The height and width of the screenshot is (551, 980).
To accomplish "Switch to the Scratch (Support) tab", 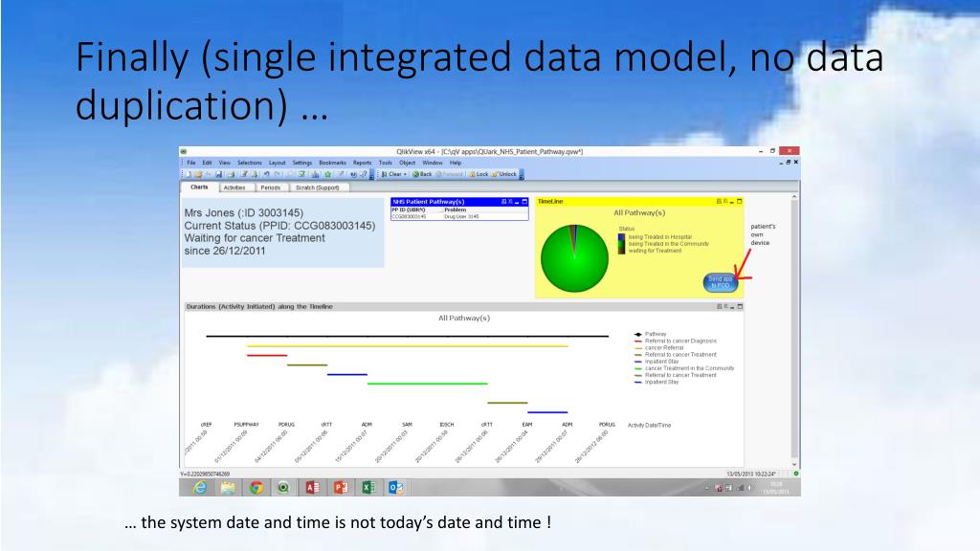I will pyautogui.click(x=318, y=187).
